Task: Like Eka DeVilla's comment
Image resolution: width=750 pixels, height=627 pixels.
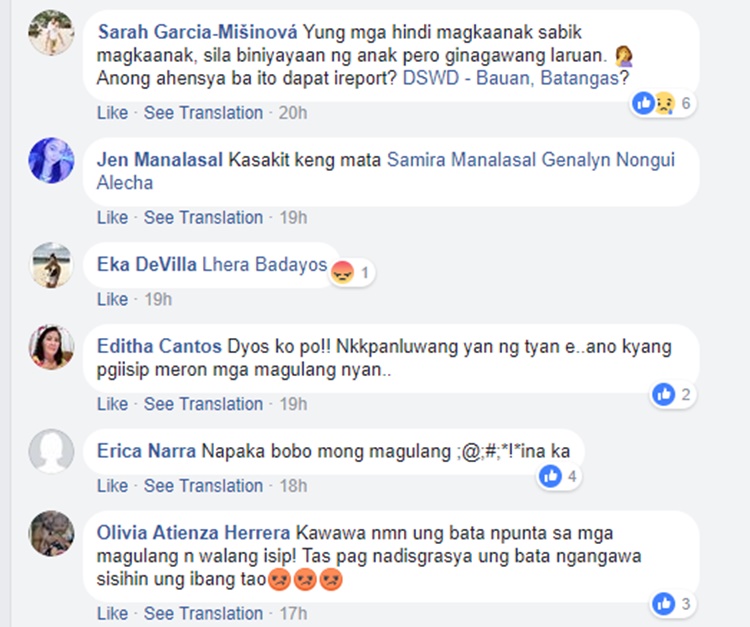Action: pos(112,299)
